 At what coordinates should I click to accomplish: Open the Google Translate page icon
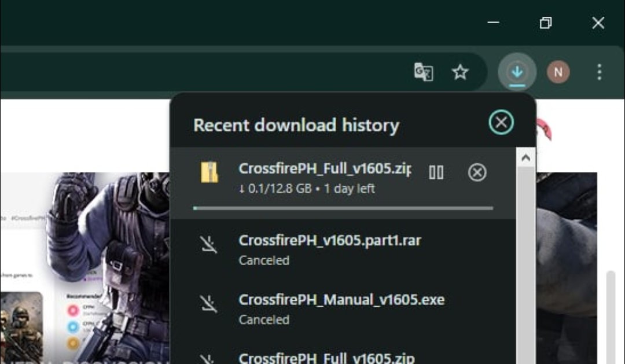click(x=424, y=72)
